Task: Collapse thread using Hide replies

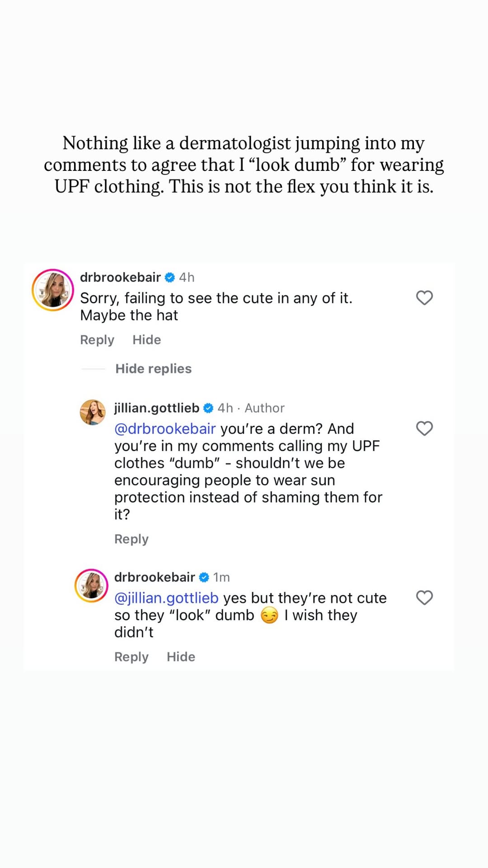Action: (153, 369)
